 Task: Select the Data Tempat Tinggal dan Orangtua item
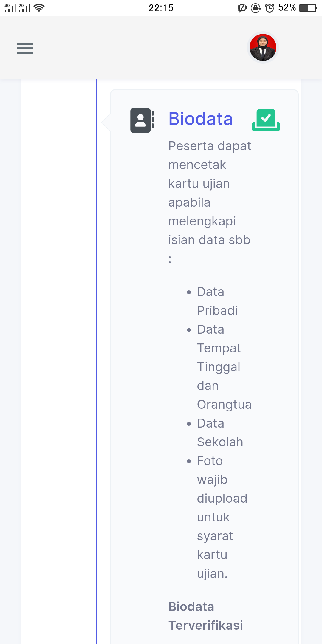[224, 367]
